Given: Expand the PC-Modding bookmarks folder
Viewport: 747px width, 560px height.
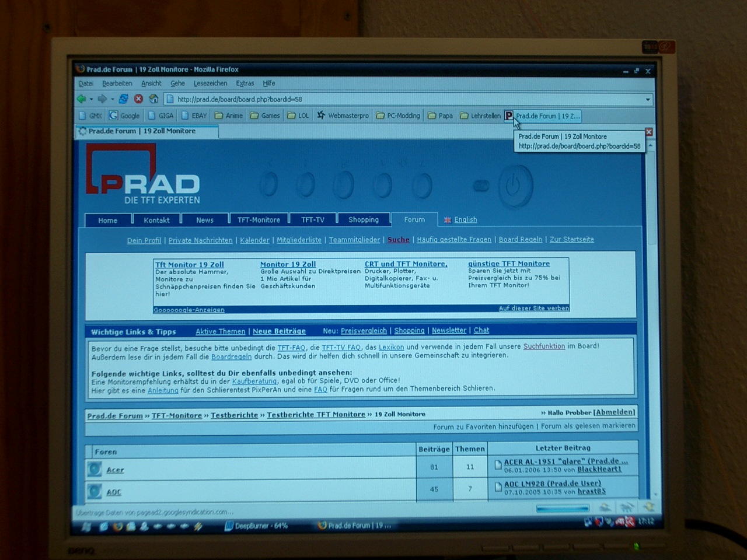Looking at the screenshot, I should click(398, 116).
